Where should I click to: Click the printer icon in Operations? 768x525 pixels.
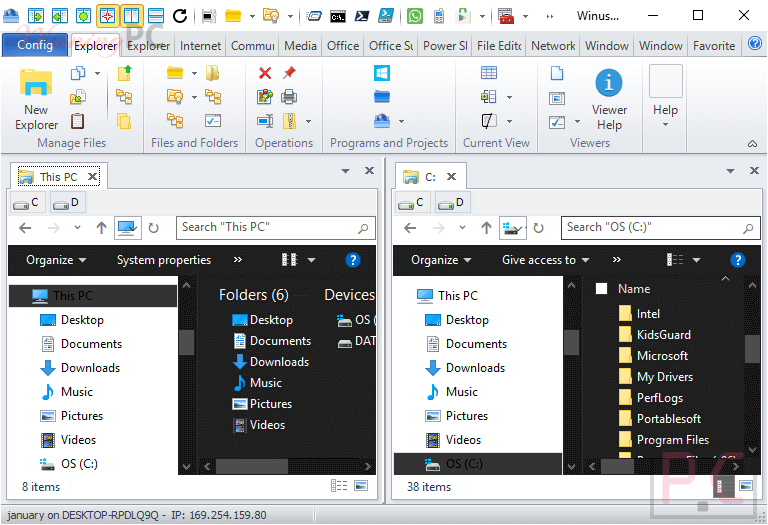pos(289,97)
